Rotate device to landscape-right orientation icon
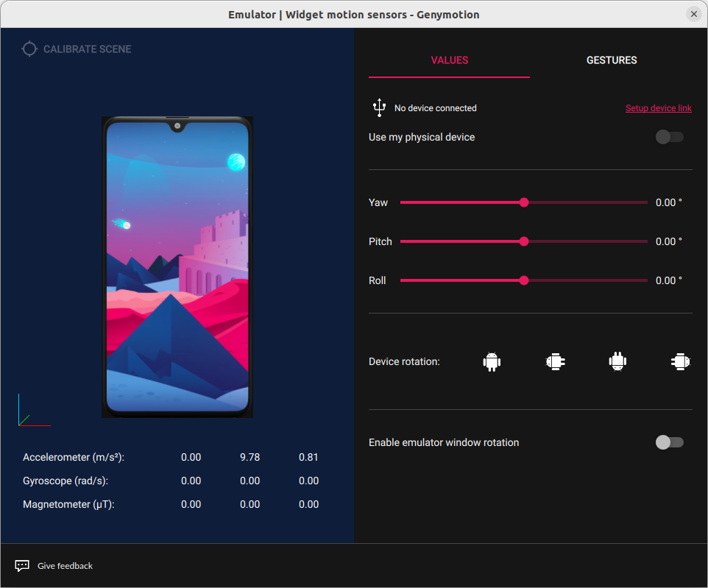This screenshot has height=588, width=708. (x=680, y=361)
